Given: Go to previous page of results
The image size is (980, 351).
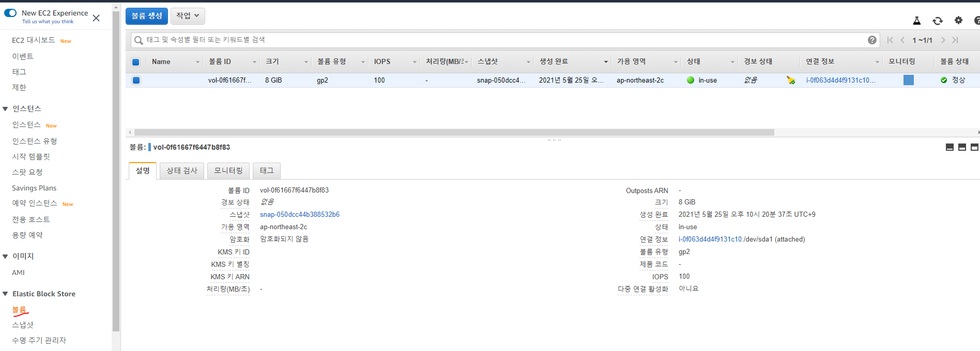Looking at the screenshot, I should pos(902,40).
